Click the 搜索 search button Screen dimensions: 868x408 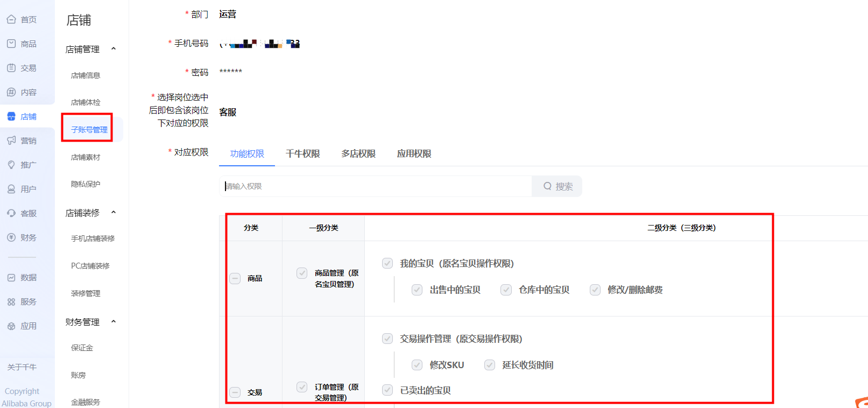557,186
